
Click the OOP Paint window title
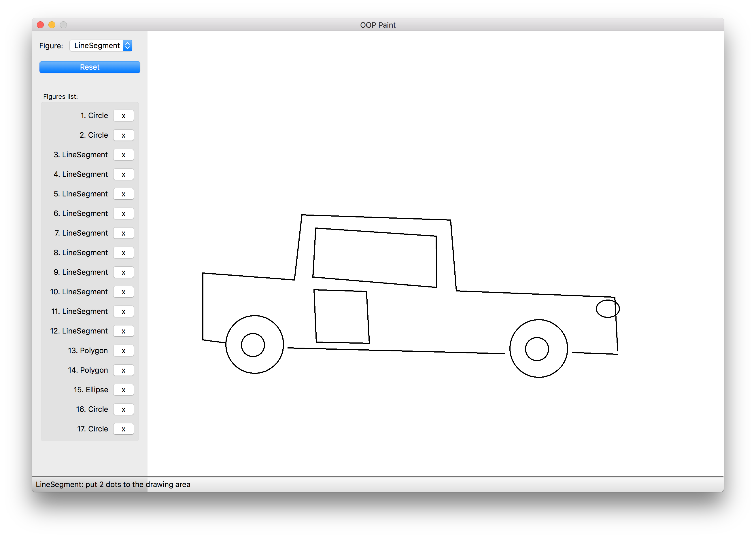click(378, 25)
